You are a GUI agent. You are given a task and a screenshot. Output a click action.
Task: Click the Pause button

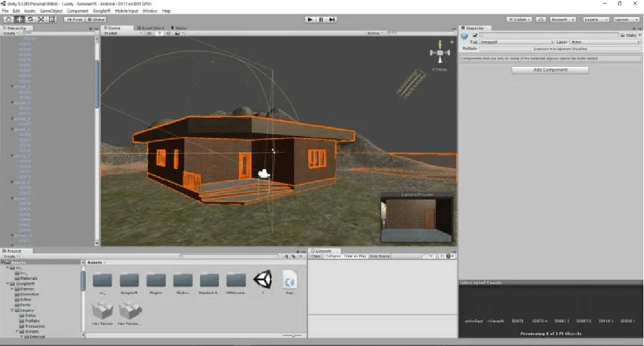[x=320, y=19]
